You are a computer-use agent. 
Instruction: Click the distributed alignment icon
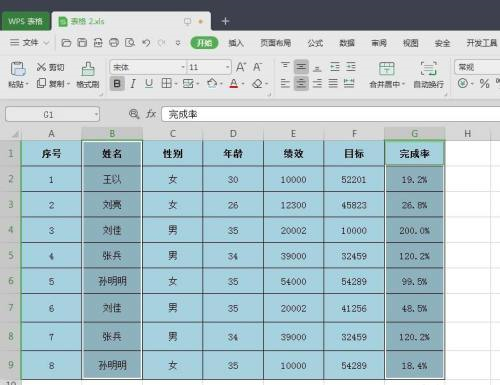[349, 83]
